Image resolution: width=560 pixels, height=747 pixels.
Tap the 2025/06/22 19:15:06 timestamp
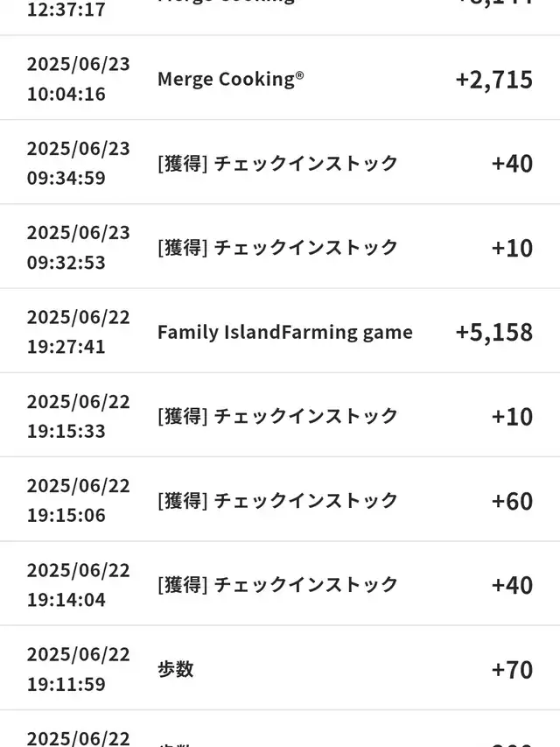pyautogui.click(x=78, y=500)
